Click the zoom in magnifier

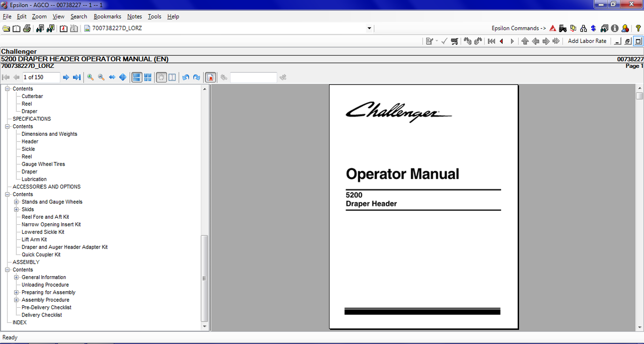[91, 77]
